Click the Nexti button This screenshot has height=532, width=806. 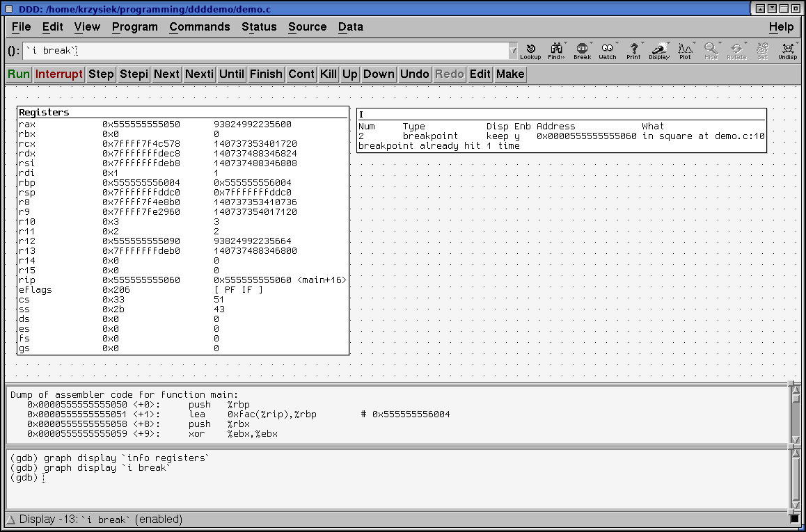[x=200, y=74]
